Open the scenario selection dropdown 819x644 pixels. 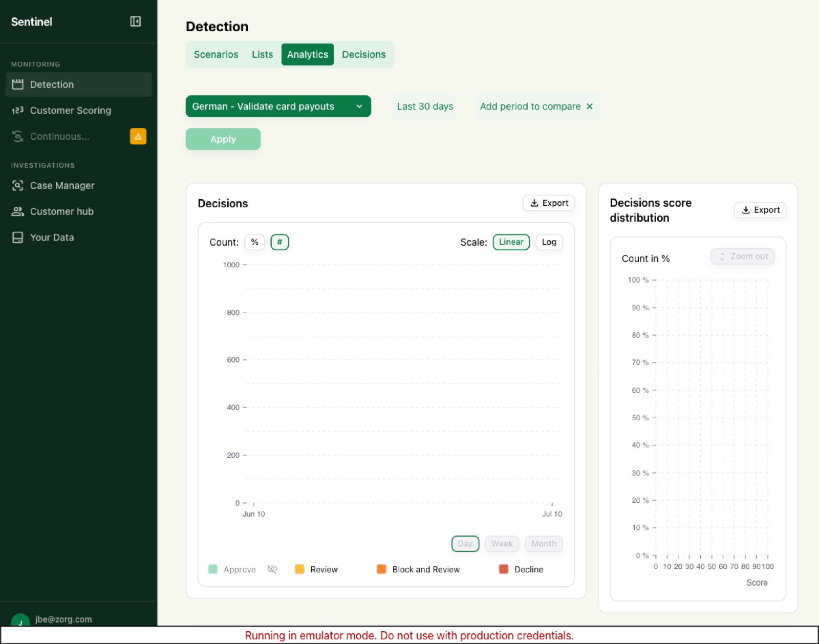pyautogui.click(x=278, y=106)
